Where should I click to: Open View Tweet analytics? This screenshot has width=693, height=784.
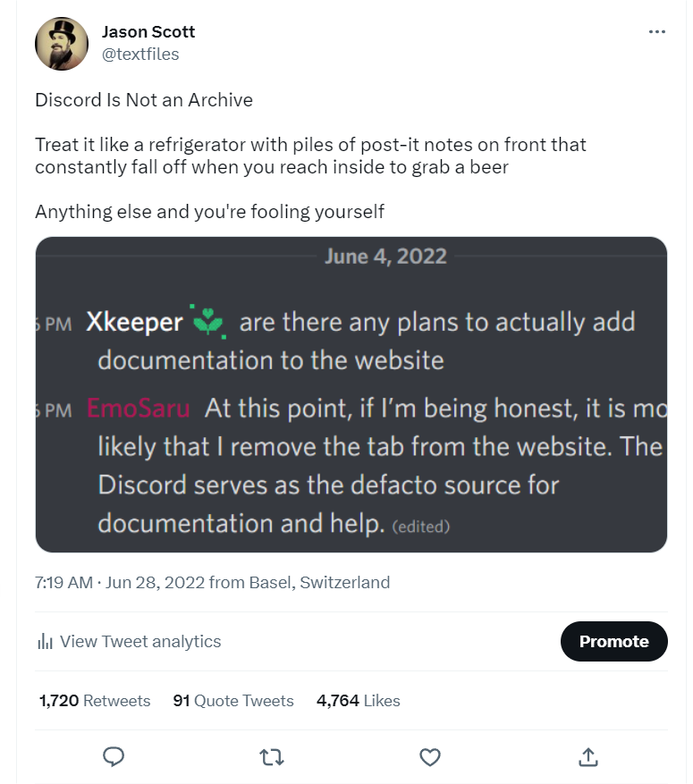(140, 641)
